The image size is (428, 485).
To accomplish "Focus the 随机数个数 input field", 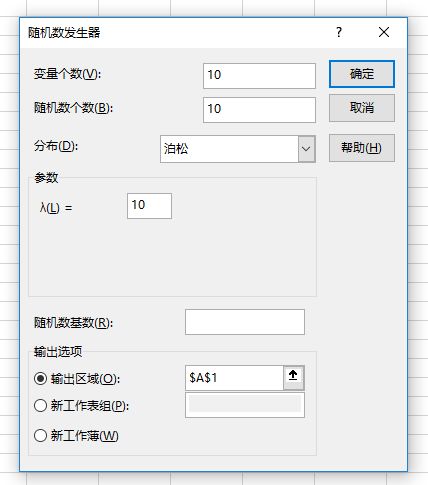I will [x=259, y=110].
